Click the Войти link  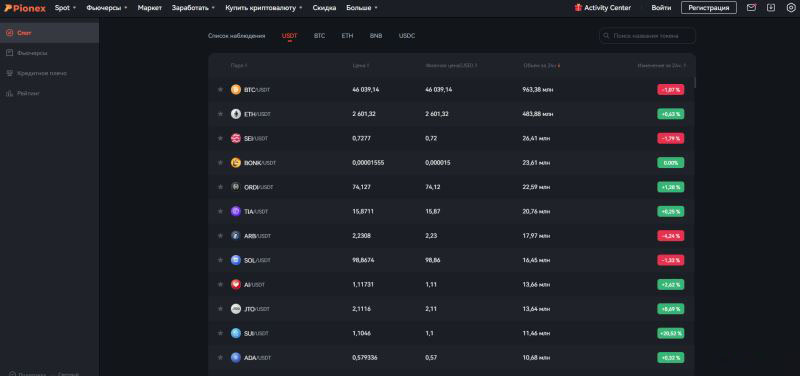(661, 8)
